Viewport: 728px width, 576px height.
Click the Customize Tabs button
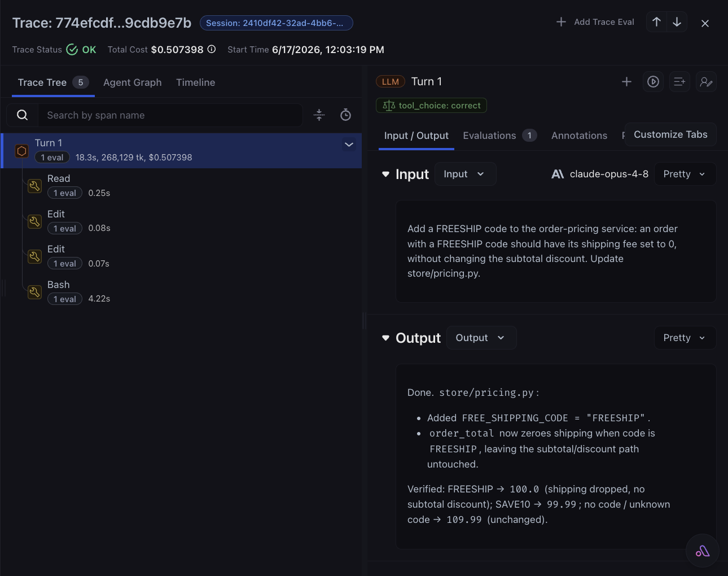[670, 134]
